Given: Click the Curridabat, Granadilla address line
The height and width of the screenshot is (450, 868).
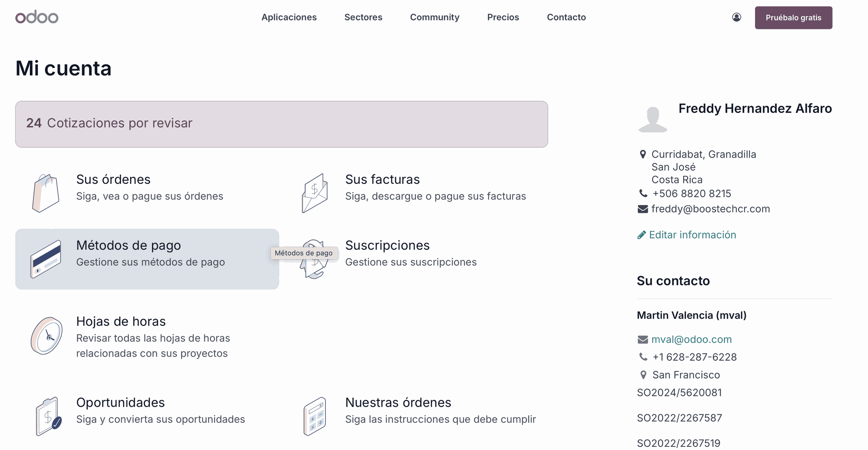Looking at the screenshot, I should tap(704, 155).
